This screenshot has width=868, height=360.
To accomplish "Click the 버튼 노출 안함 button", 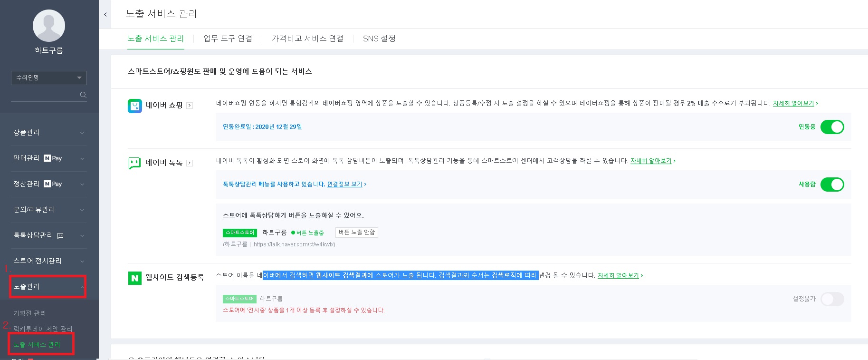I will (357, 233).
